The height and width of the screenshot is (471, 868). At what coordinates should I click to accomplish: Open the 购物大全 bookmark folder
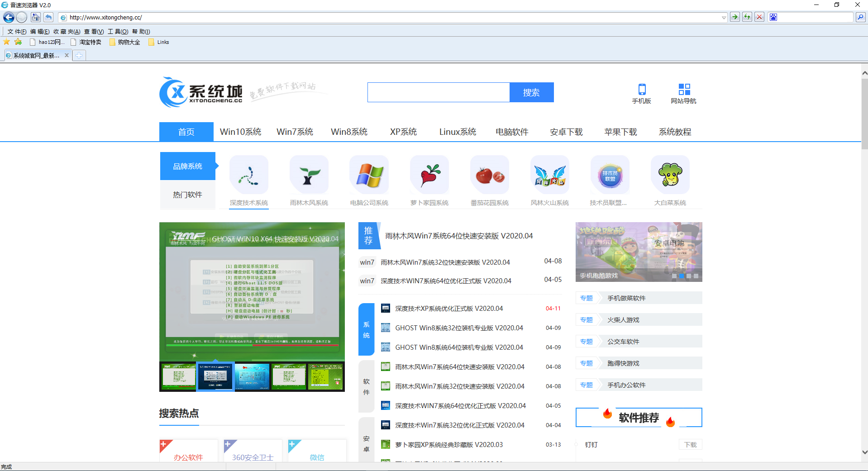click(x=125, y=42)
